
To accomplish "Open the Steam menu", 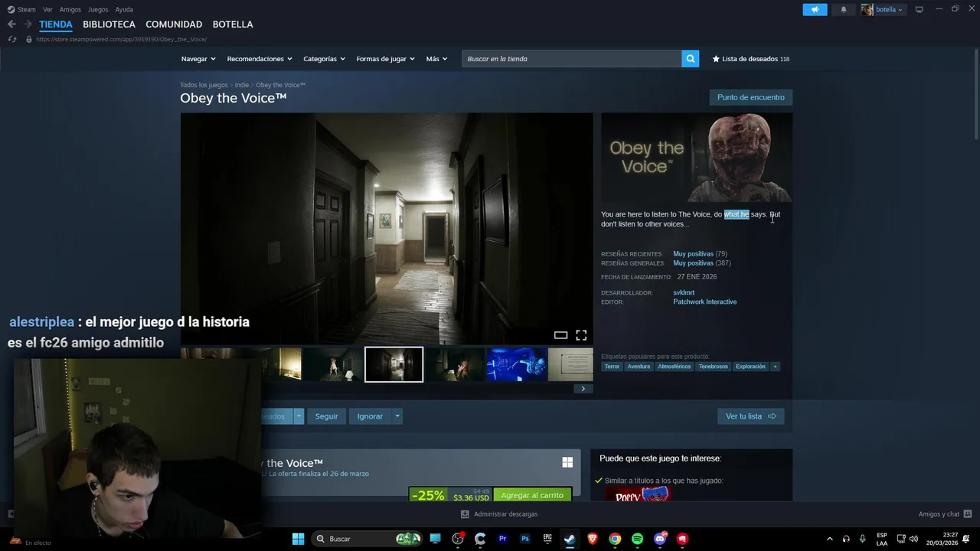I will (x=22, y=9).
